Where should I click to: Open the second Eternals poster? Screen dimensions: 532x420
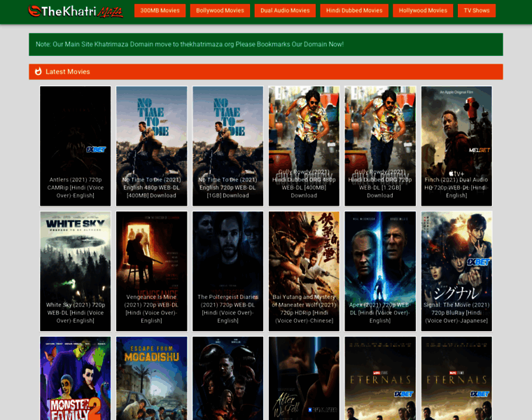[456, 378]
